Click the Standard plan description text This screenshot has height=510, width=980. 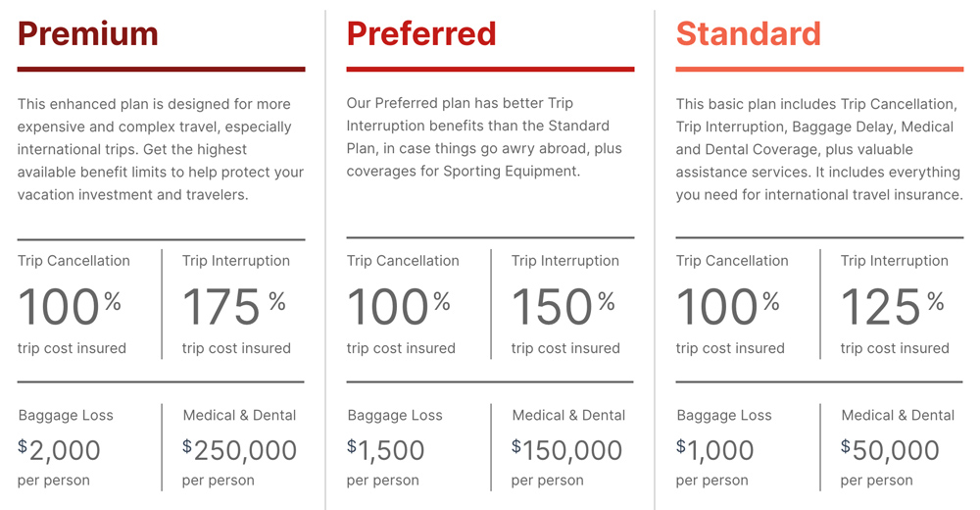(x=819, y=149)
